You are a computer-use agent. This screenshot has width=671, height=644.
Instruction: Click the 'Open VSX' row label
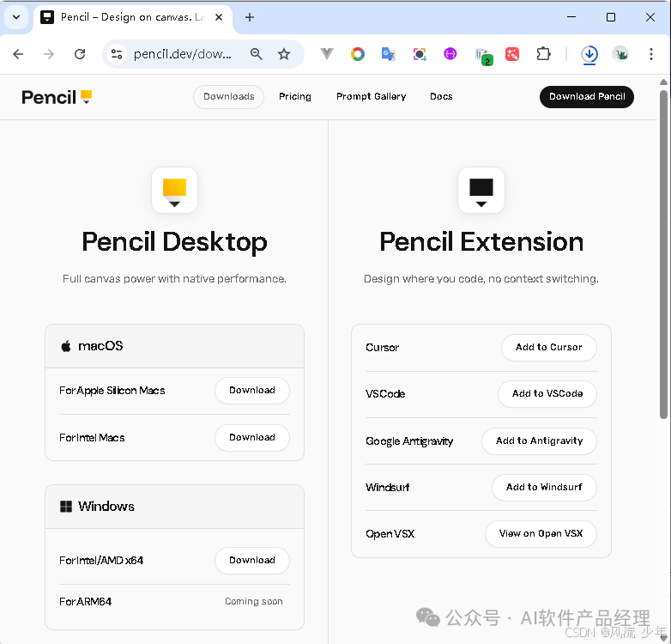390,534
